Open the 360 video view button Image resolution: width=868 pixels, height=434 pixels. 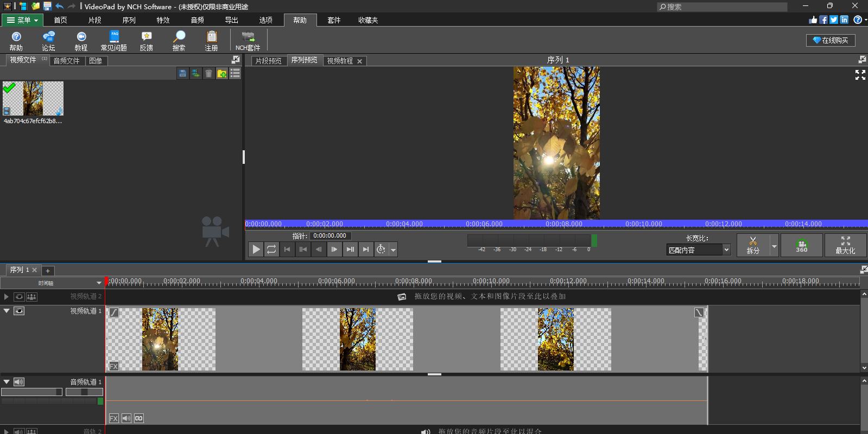[801, 245]
